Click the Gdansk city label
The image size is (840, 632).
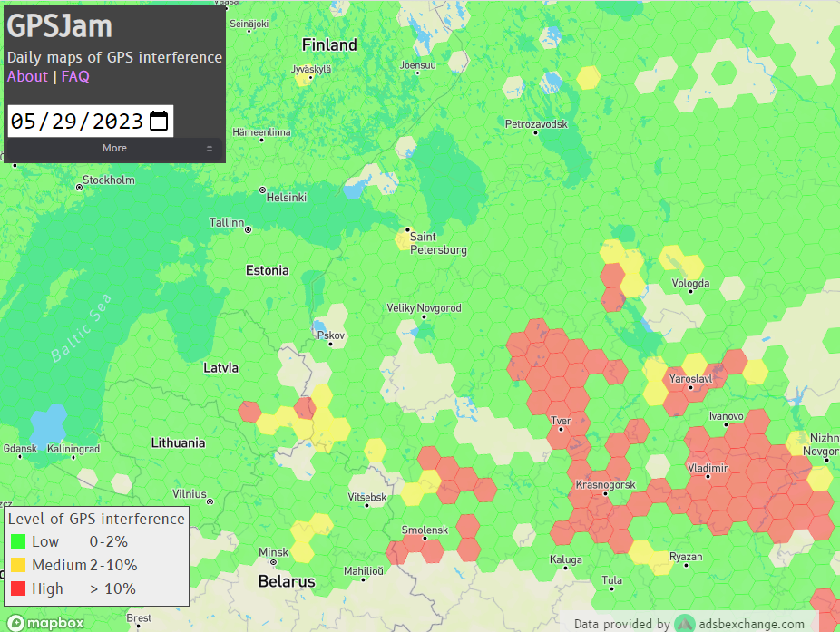click(20, 449)
